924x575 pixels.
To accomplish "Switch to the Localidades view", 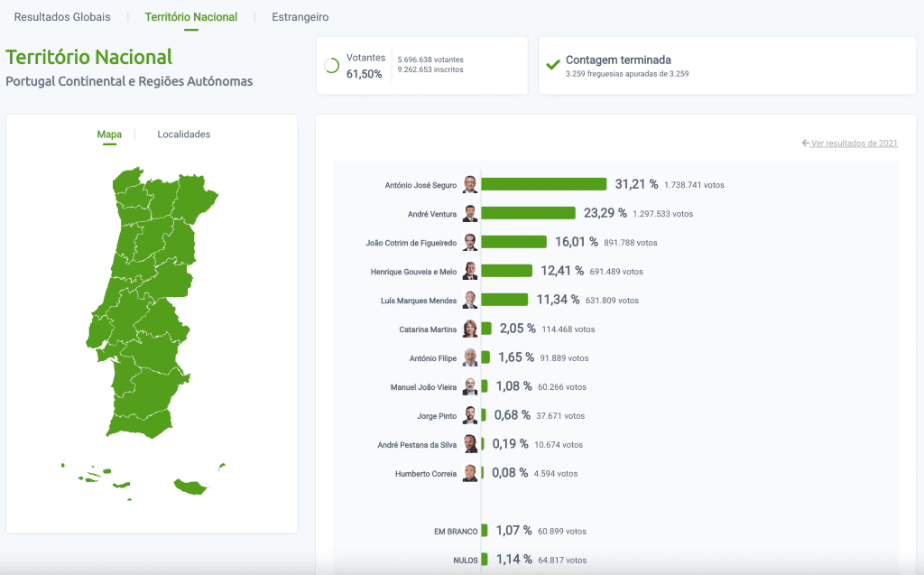I will click(184, 134).
